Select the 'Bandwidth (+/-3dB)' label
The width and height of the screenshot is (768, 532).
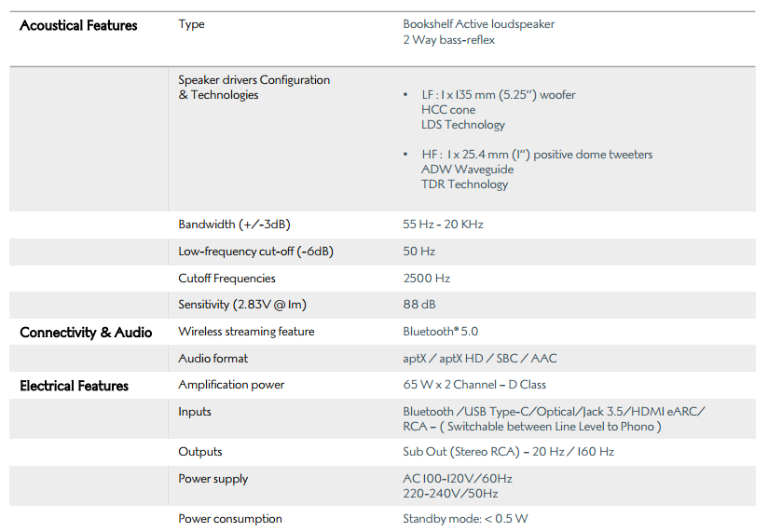point(234,225)
